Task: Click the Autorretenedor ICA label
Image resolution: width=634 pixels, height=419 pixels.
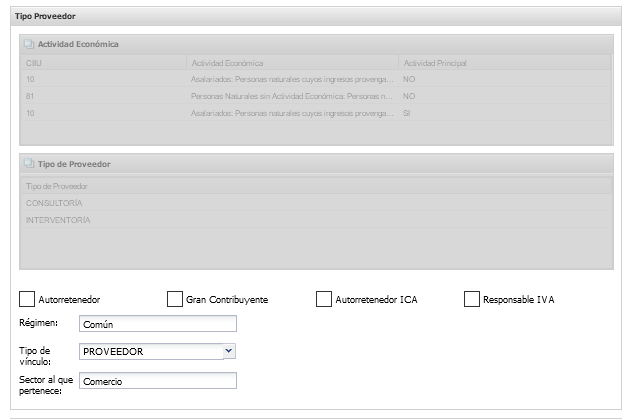Action: pos(375,299)
